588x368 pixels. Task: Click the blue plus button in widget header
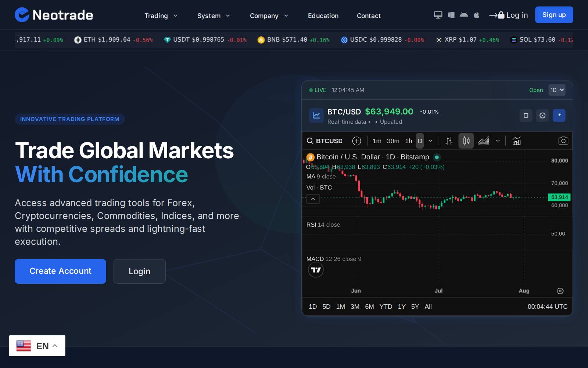click(x=559, y=115)
